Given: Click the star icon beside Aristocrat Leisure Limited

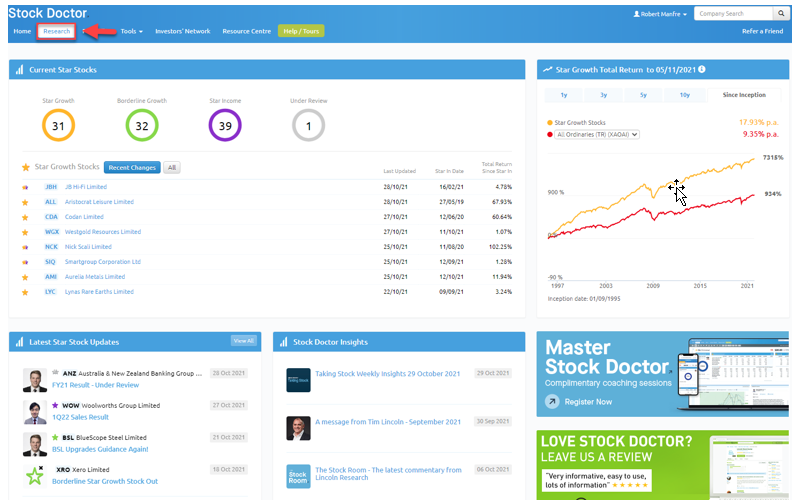Looking at the screenshot, I should (x=25, y=203).
